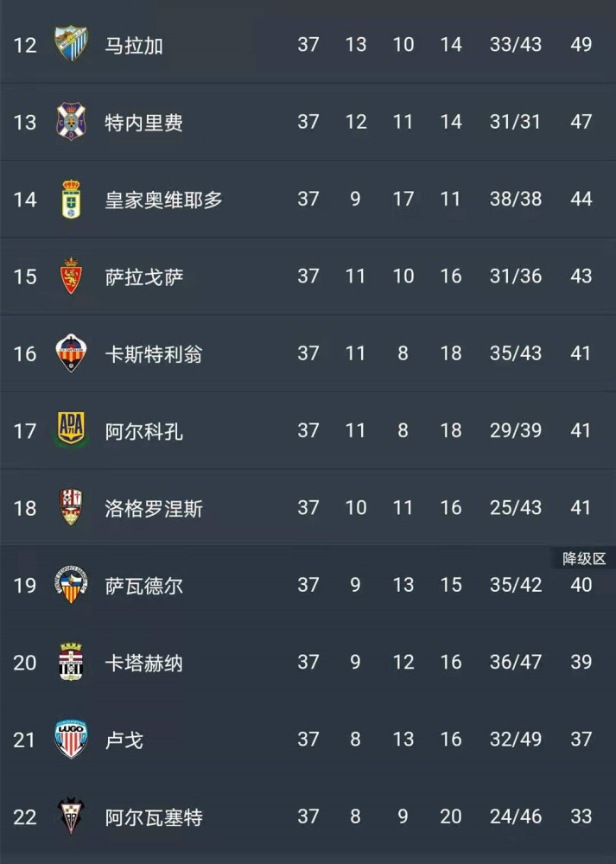Tap the Zaragoza lion crest icon

point(71,276)
